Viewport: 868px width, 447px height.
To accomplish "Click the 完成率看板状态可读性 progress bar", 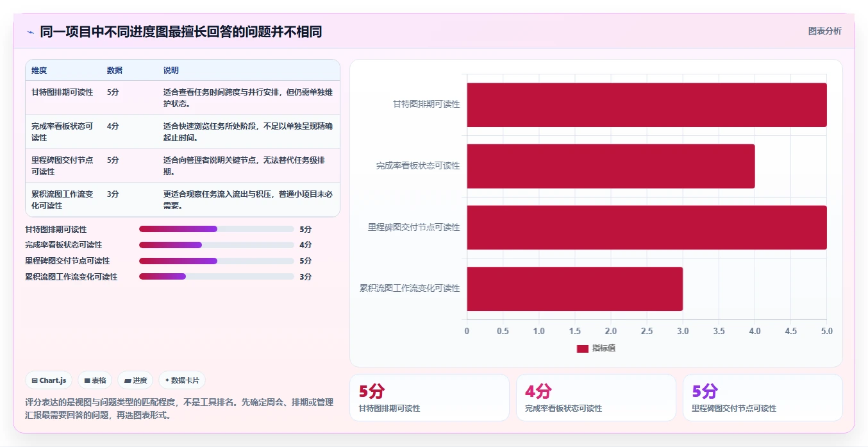I will 217,245.
